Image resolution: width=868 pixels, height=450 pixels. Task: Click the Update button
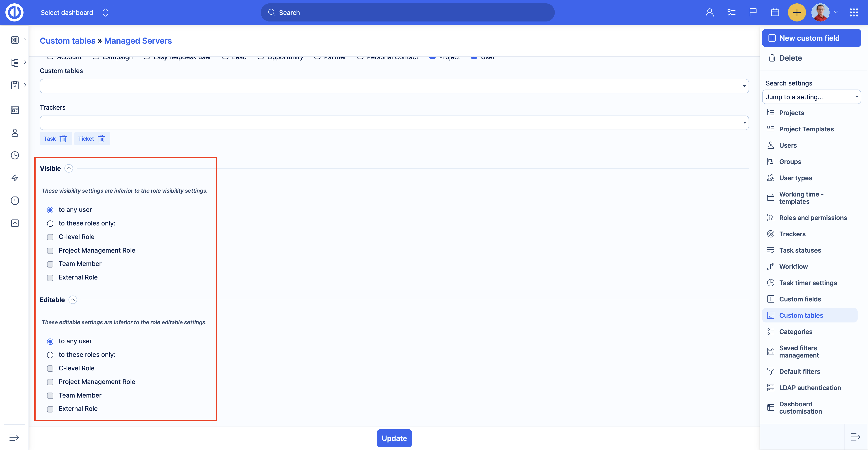[394, 438]
